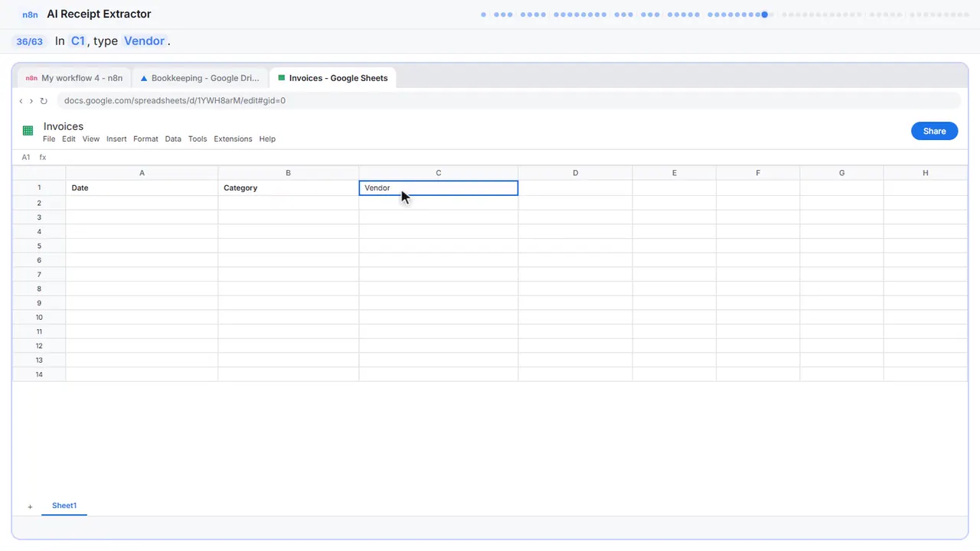Viewport: 980px width, 551px height.
Task: Open the Insert menu
Action: click(116, 139)
